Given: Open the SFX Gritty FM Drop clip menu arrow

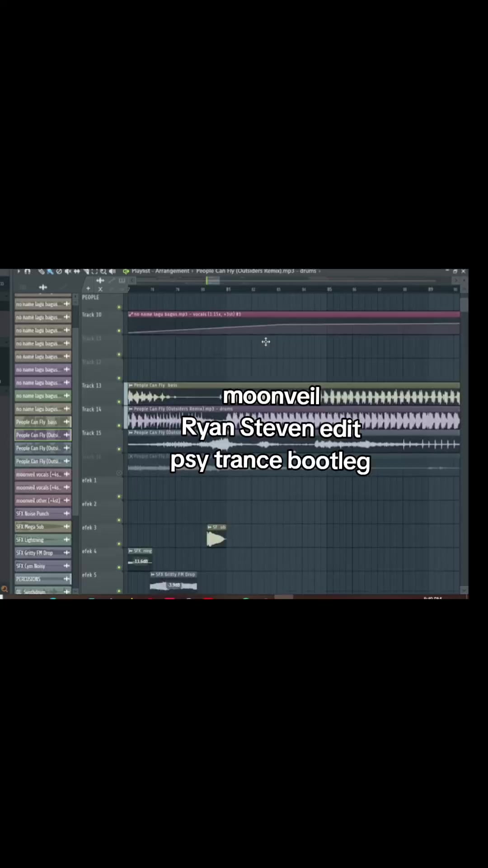Looking at the screenshot, I should coord(153,574).
